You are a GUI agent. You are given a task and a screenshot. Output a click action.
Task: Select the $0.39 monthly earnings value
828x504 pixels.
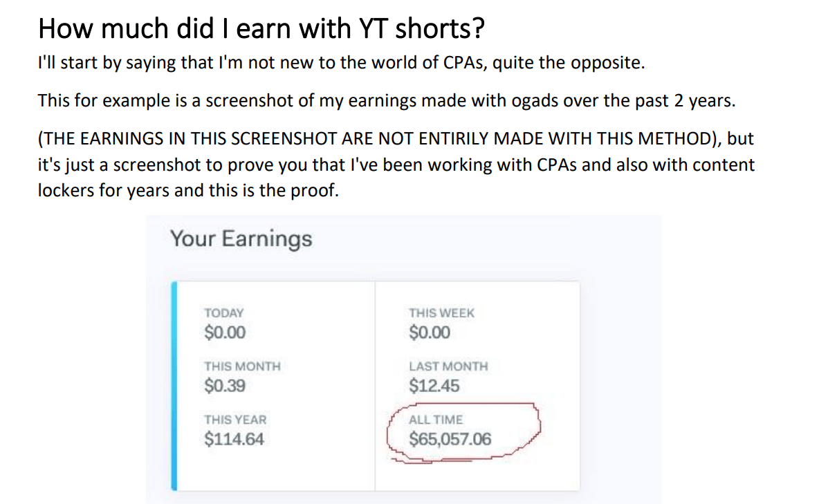225,386
